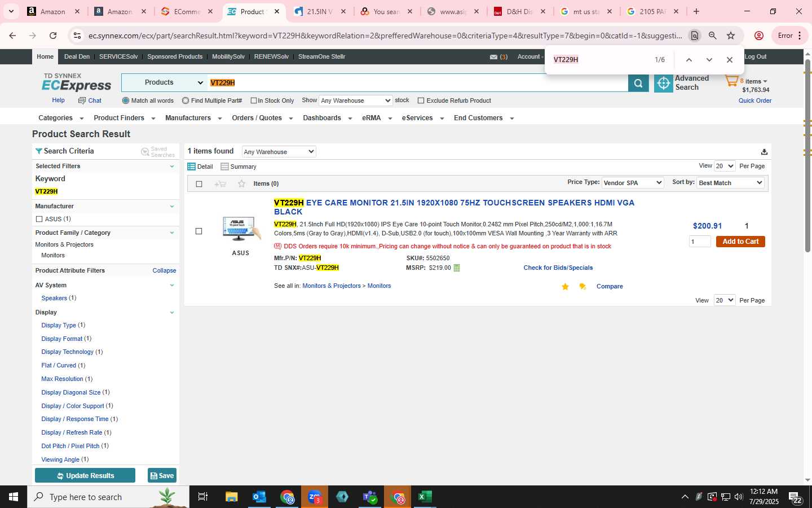Select the VT229H product row checkbox
This screenshot has width=812, height=508.
[198, 231]
